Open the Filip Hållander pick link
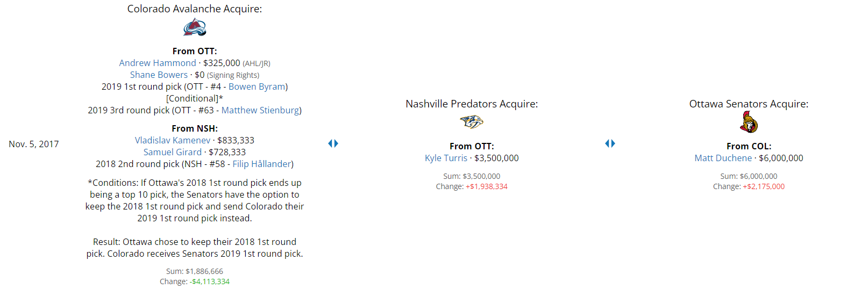The width and height of the screenshot is (868, 289). point(262,164)
